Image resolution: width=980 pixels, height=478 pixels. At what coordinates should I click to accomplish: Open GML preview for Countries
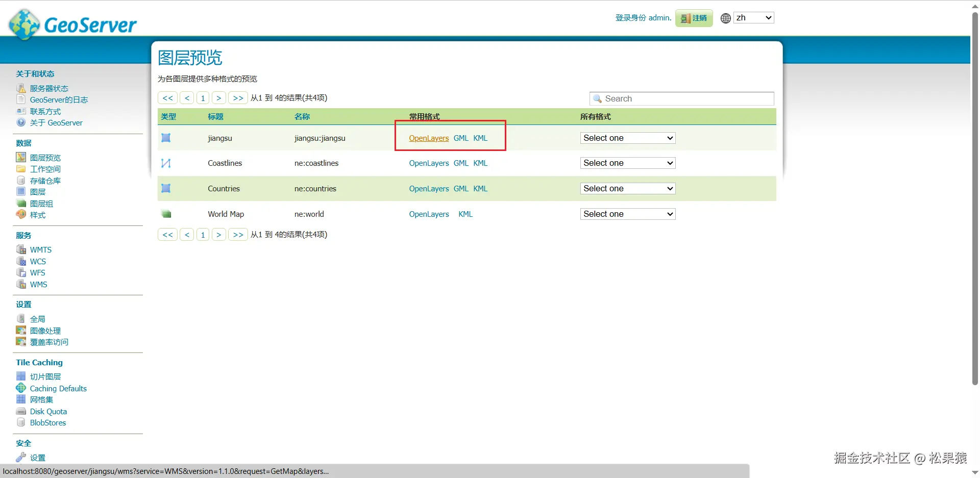(461, 188)
